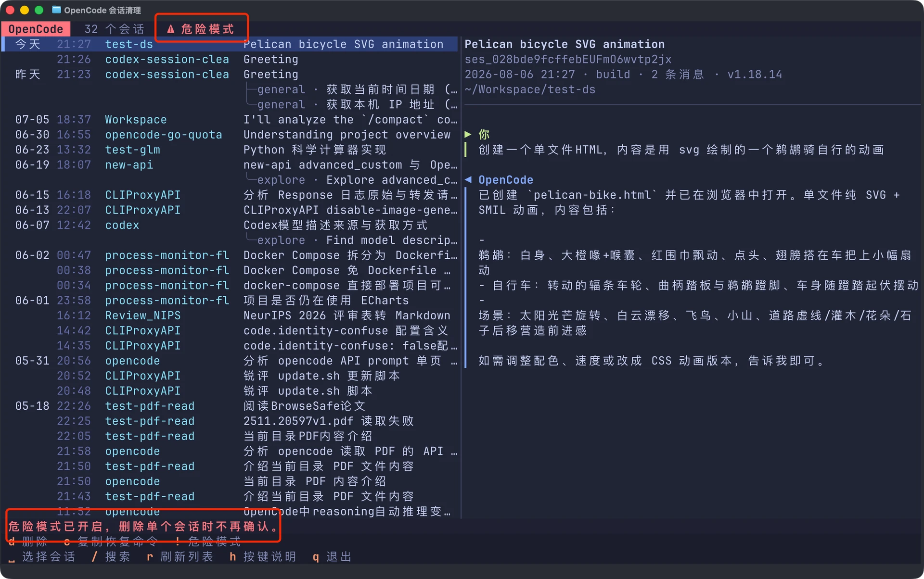Select the 22:25 test-pdf-read 读取失败 session
The width and height of the screenshot is (924, 579).
click(229, 421)
